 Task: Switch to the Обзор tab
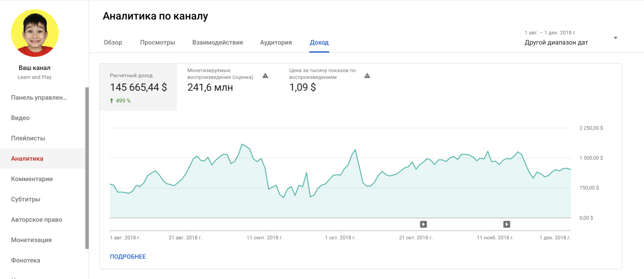(113, 43)
